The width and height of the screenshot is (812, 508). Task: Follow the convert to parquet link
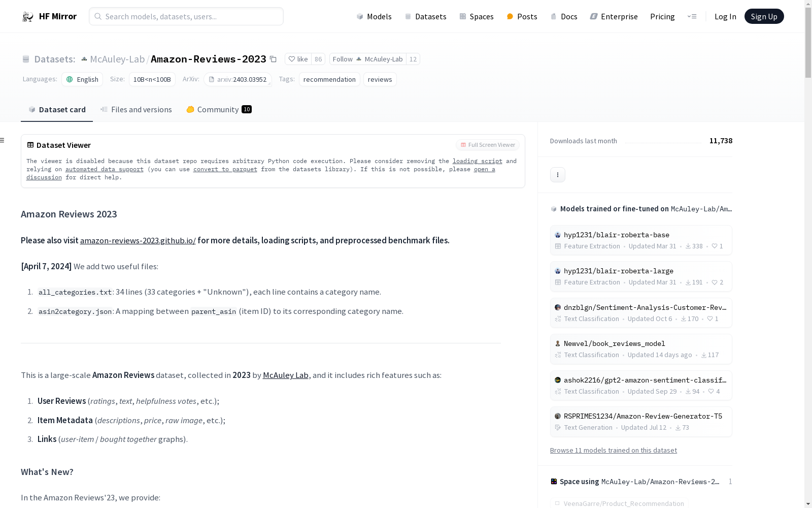point(225,169)
